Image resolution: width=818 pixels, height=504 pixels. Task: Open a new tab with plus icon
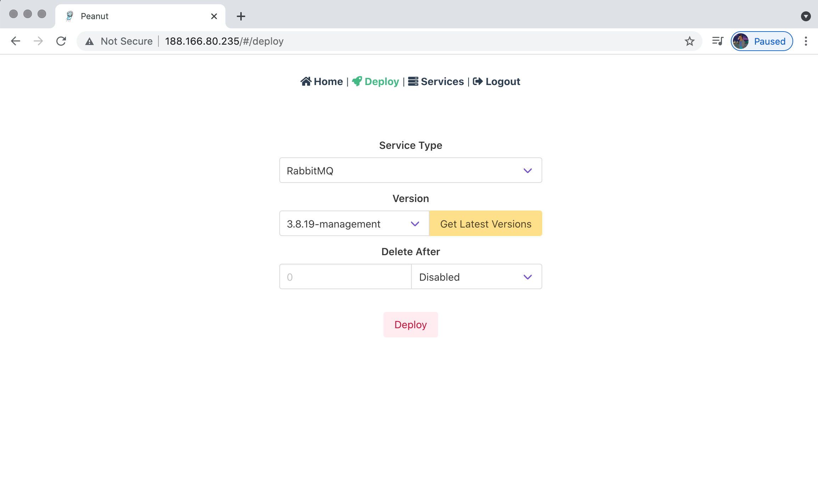point(241,16)
